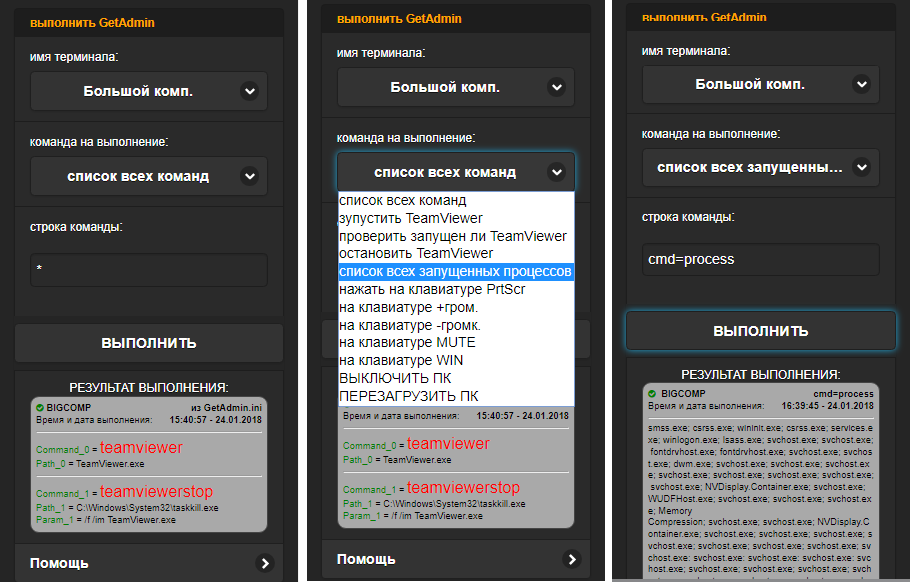The width and height of the screenshot is (911, 582).
Task: Open terminal name dropdown in right panel
Action: click(761, 84)
